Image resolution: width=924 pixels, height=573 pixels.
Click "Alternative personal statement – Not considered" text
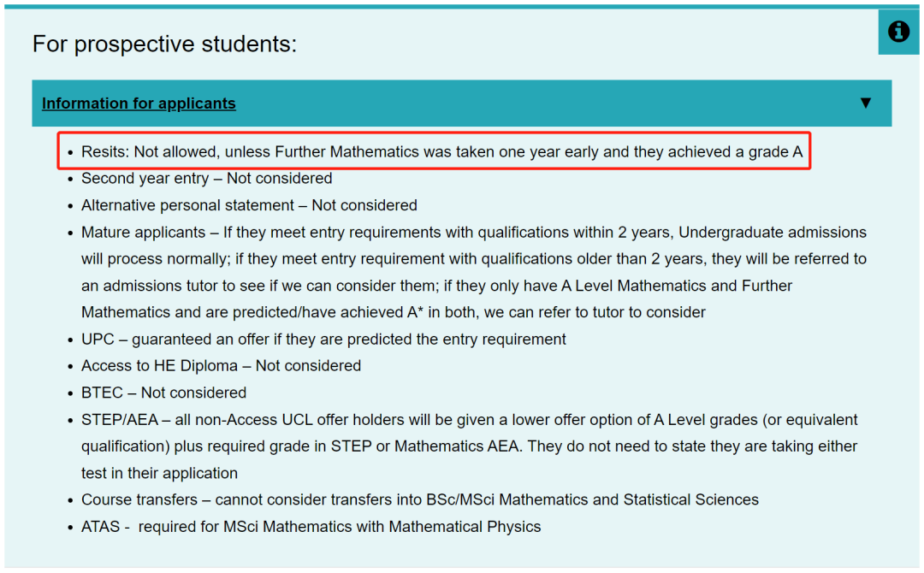(x=249, y=205)
